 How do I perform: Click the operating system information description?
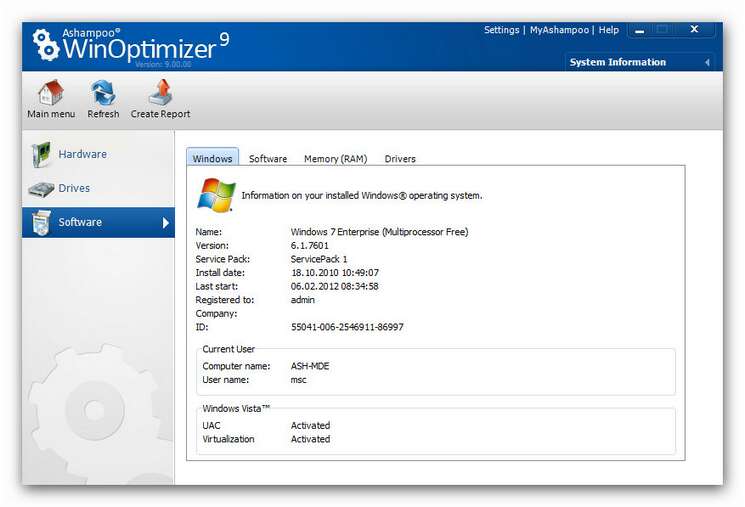pos(362,196)
